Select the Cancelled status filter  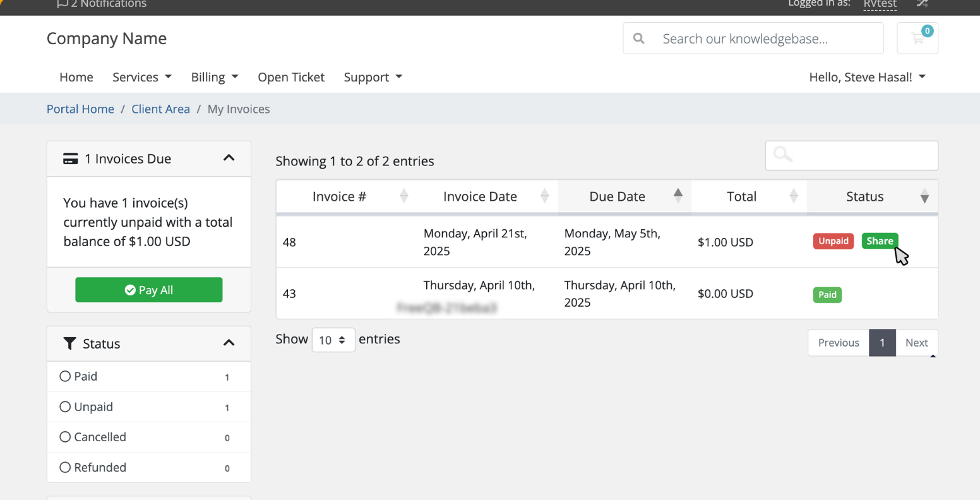click(65, 437)
